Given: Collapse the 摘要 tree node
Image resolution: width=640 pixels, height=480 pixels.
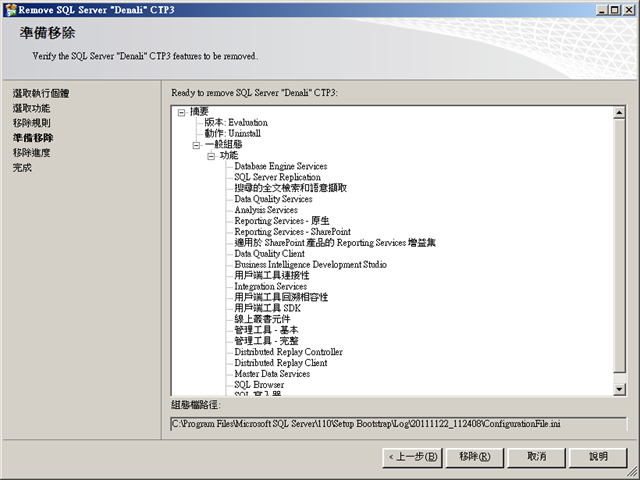Looking at the screenshot, I should tap(182, 112).
